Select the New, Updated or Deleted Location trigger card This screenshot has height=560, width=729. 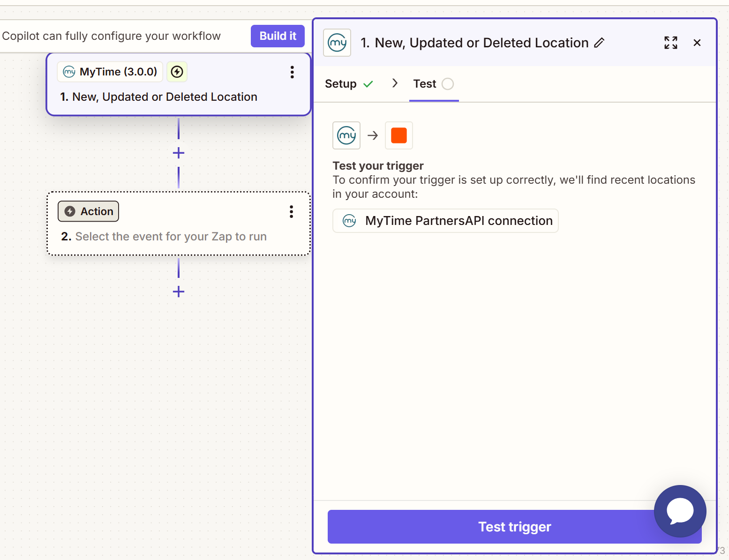coord(179,84)
